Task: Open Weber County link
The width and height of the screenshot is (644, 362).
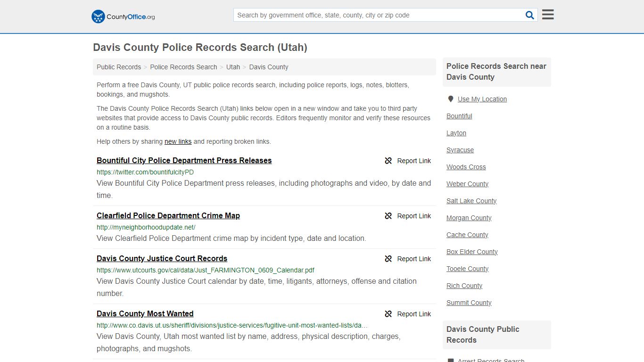Action: pyautogui.click(x=468, y=184)
